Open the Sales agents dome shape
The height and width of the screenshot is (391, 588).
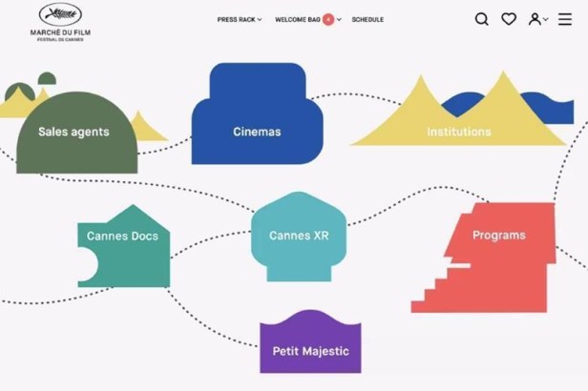(x=75, y=134)
